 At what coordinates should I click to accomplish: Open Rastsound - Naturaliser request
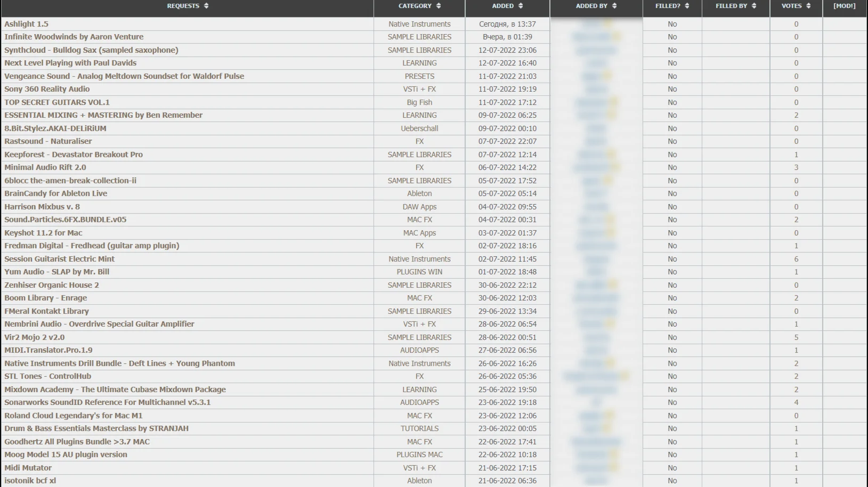coord(48,141)
